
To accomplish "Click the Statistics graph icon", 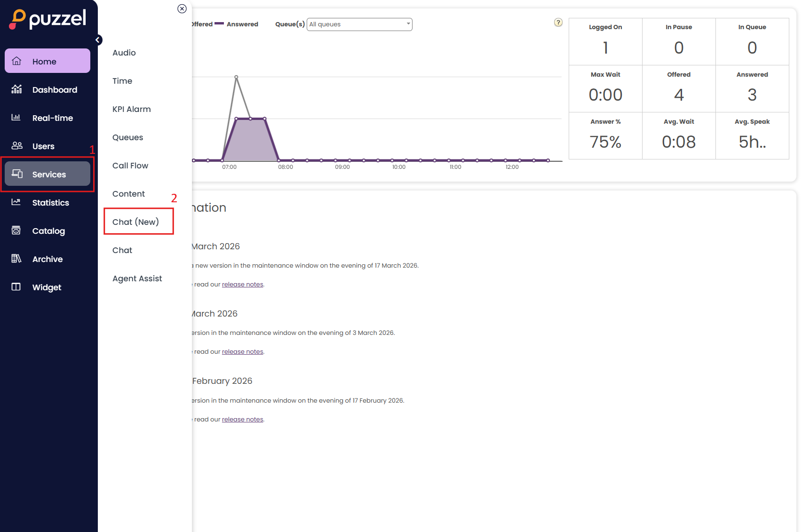I will point(16,202).
